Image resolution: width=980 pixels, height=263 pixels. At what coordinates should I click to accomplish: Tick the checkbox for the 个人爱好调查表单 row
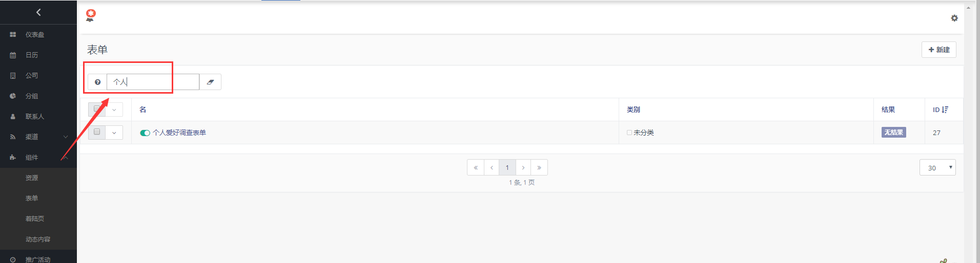click(97, 132)
